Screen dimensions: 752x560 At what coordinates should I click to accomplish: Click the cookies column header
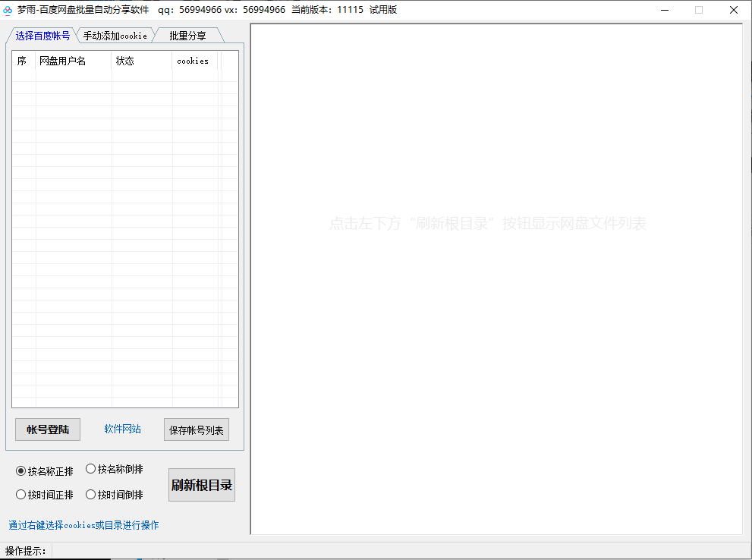click(193, 61)
